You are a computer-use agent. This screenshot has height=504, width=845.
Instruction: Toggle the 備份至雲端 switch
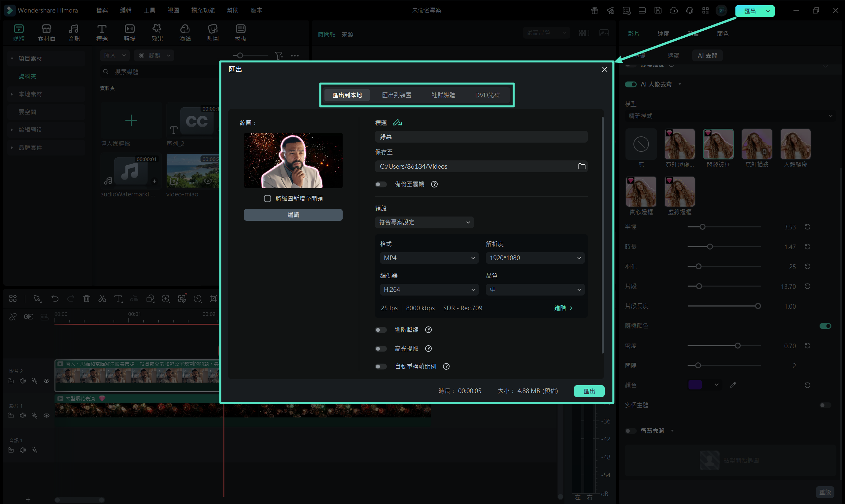(x=381, y=185)
